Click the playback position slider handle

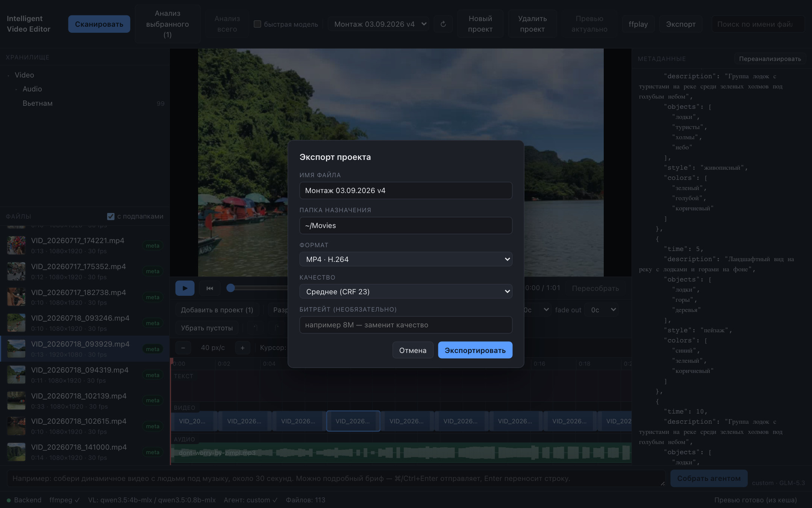coord(230,288)
